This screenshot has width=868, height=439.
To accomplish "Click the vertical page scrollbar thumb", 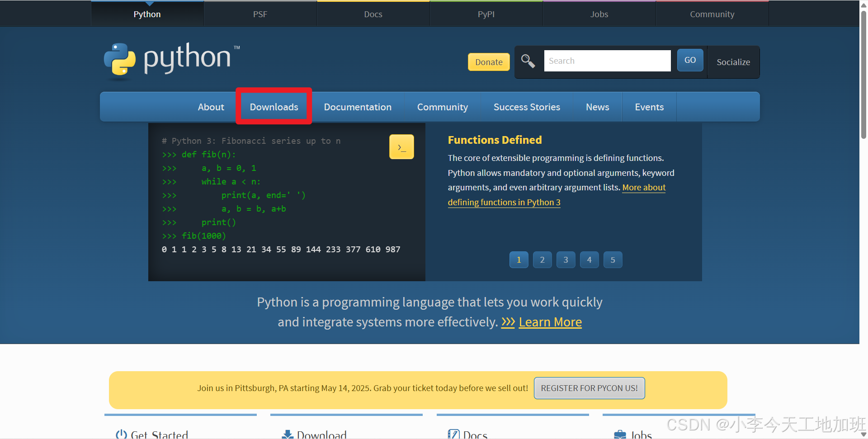I will tap(864, 75).
